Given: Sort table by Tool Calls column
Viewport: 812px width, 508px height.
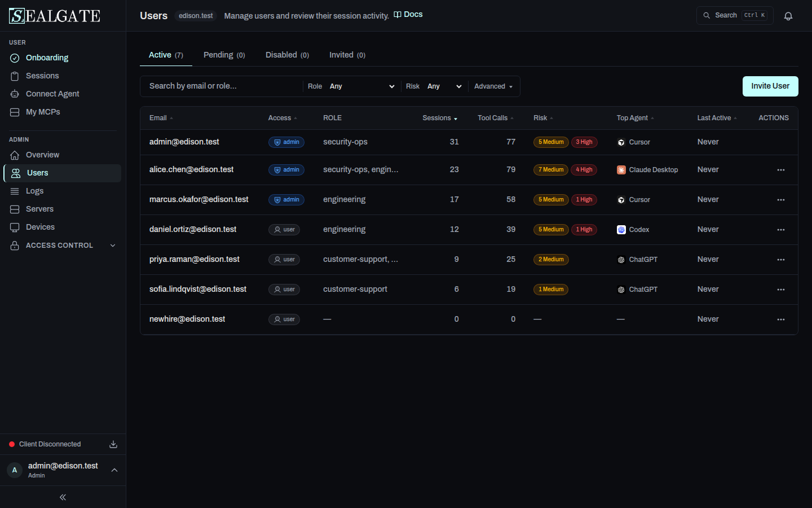Looking at the screenshot, I should [496, 118].
